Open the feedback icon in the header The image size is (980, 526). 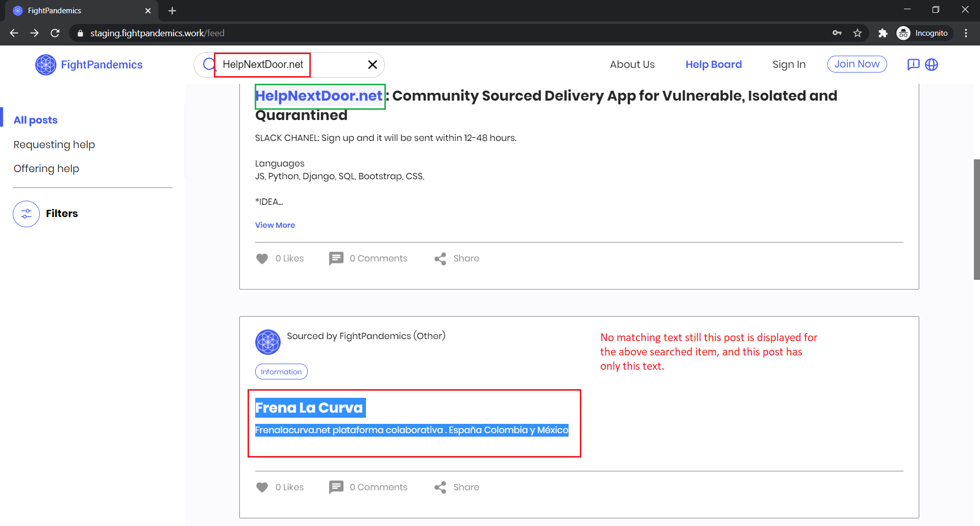pyautogui.click(x=913, y=64)
